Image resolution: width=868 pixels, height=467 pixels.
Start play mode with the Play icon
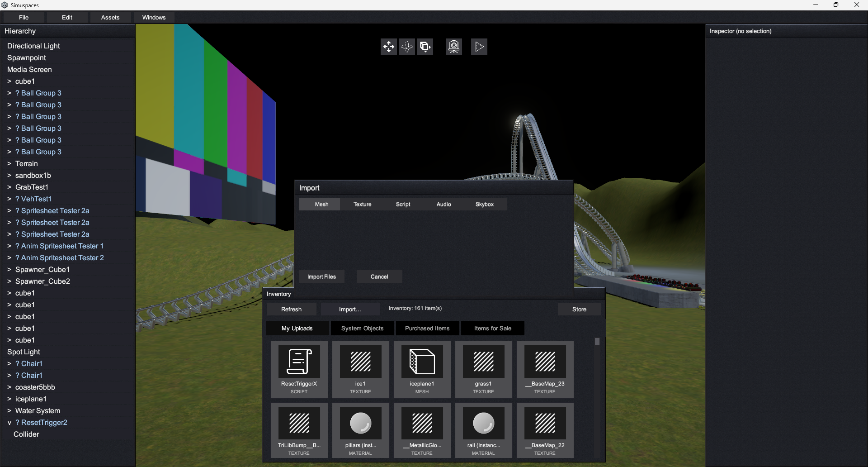tap(479, 47)
